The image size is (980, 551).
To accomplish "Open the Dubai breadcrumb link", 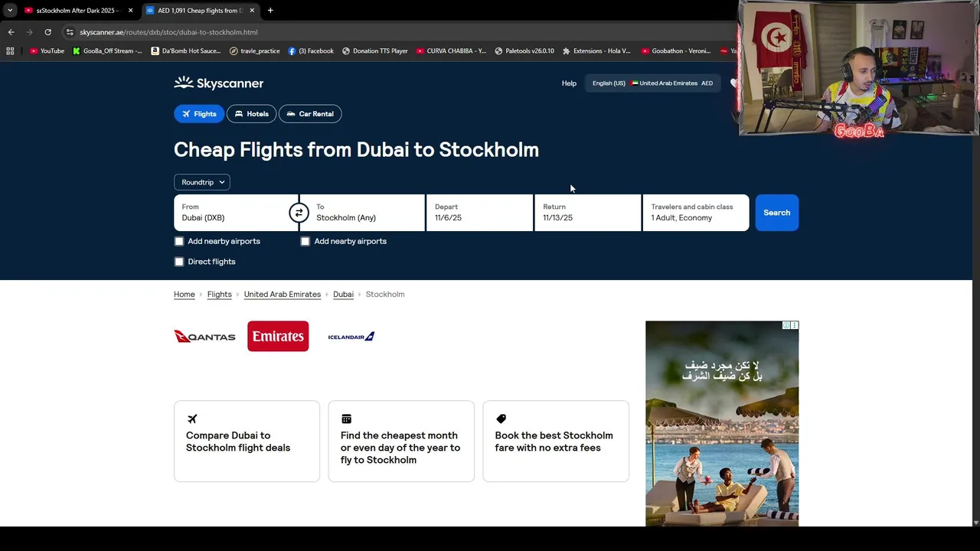I will [x=343, y=295].
